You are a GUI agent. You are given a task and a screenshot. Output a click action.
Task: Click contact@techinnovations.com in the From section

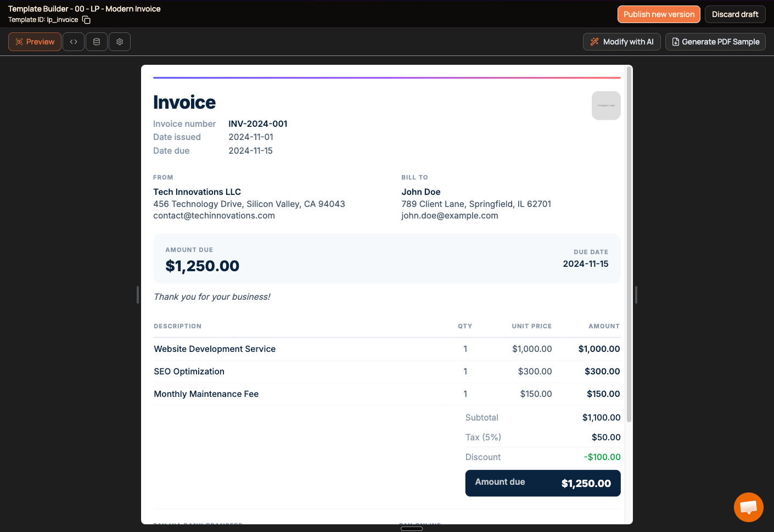[x=214, y=215]
